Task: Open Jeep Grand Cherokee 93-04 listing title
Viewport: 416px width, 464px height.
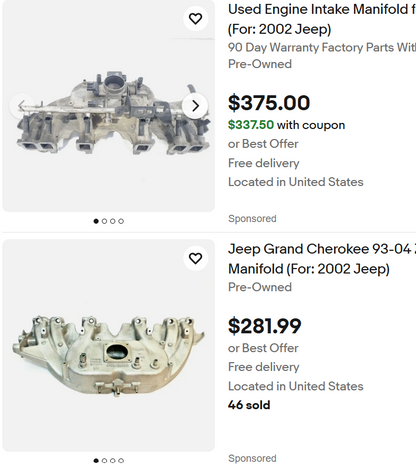Action: point(322,259)
